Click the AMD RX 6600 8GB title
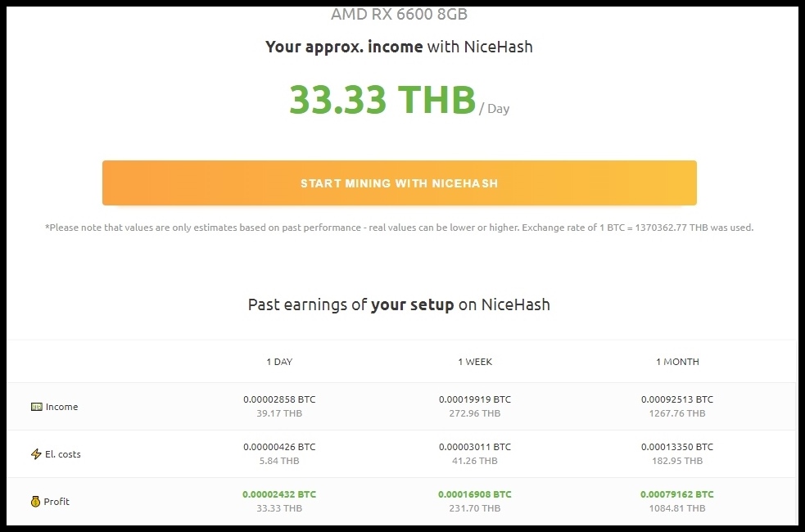Screen dimensions: 805x532 tap(399, 14)
